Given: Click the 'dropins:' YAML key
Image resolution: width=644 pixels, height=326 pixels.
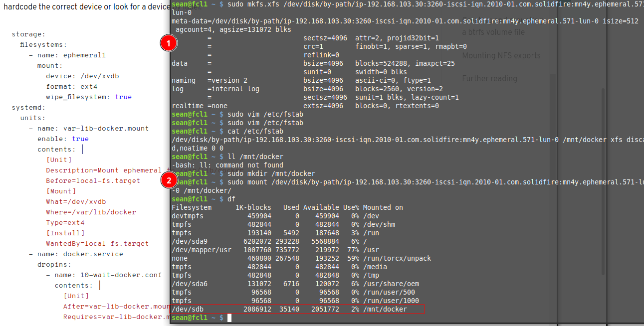Looking at the screenshot, I should click(x=54, y=265).
